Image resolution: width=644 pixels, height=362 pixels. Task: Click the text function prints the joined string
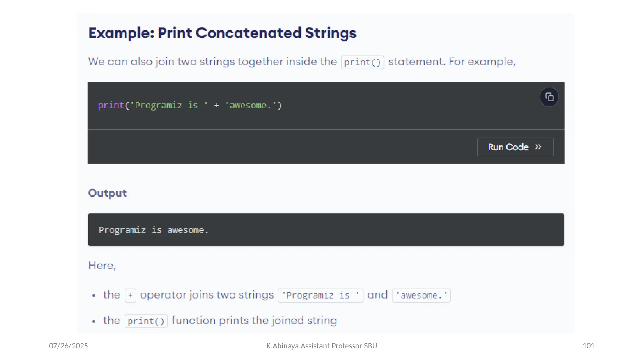(254, 321)
